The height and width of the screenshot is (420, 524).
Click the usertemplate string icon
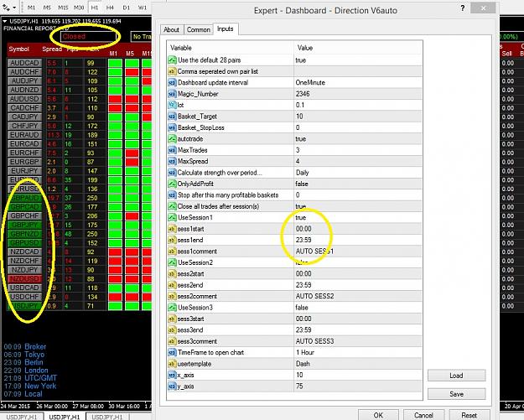coord(172,364)
